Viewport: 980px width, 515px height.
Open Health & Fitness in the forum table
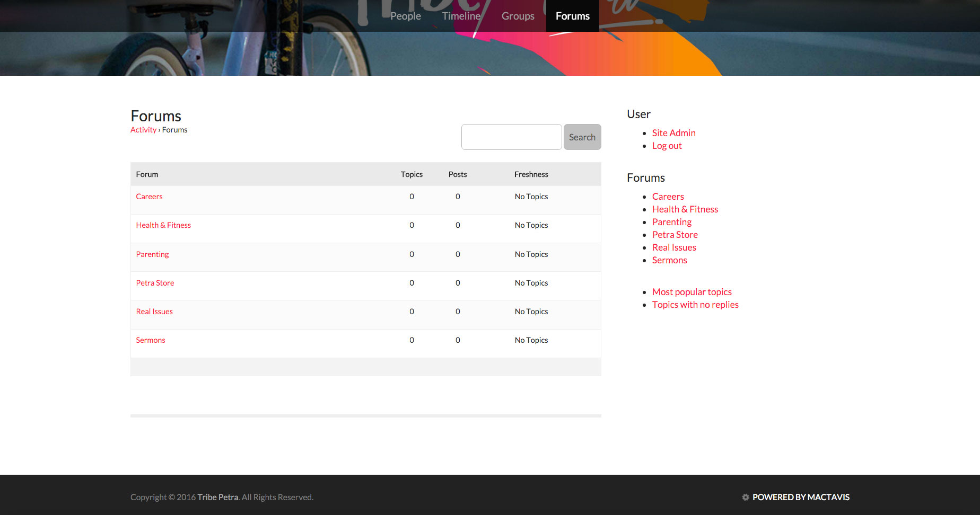(x=163, y=225)
